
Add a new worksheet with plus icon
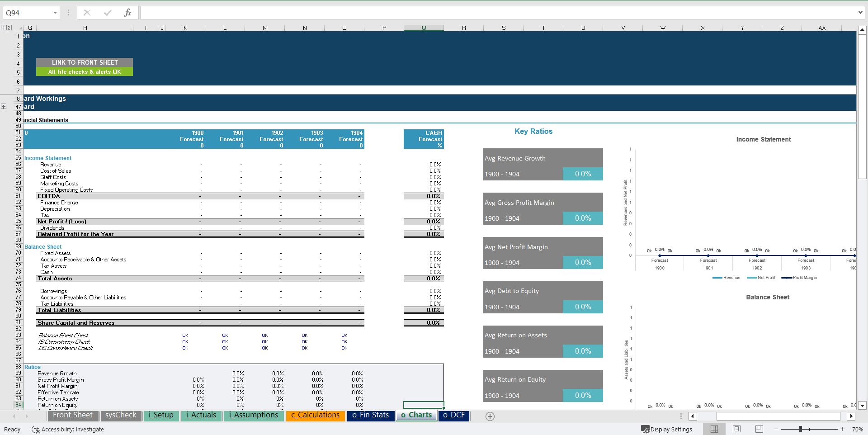[490, 416]
